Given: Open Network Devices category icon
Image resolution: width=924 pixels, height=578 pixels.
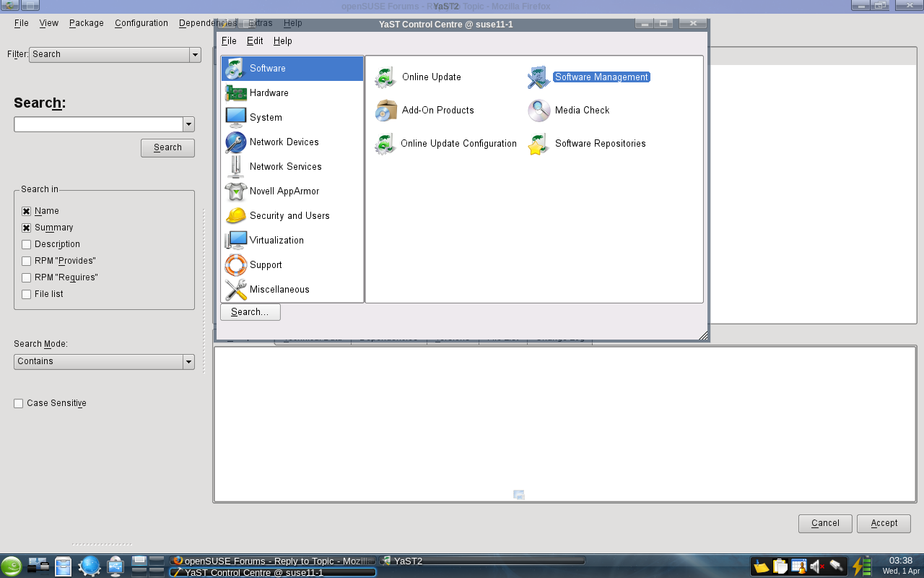Looking at the screenshot, I should pos(235,142).
